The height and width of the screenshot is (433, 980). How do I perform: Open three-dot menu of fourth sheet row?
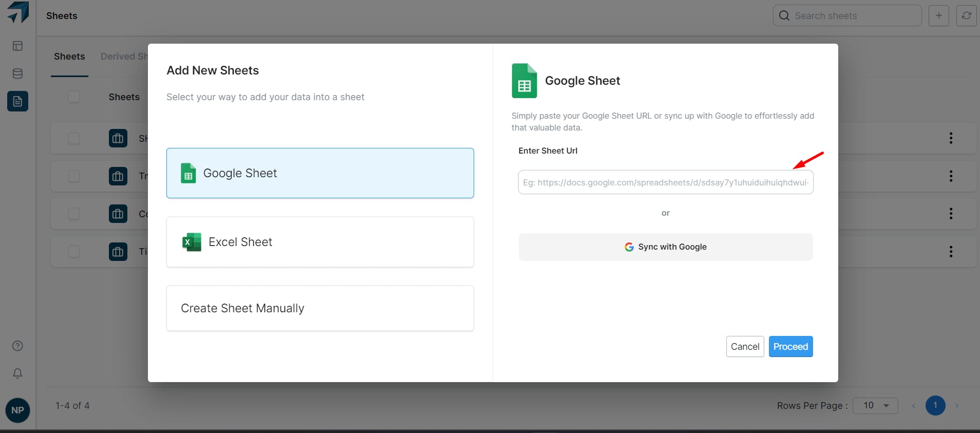tap(951, 252)
